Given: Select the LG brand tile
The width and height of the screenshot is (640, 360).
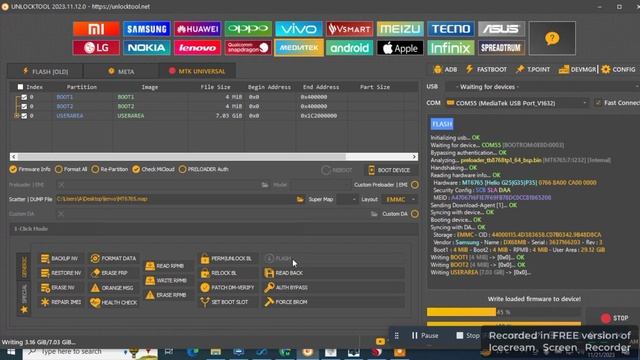Looking at the screenshot, I should pyautogui.click(x=96, y=48).
